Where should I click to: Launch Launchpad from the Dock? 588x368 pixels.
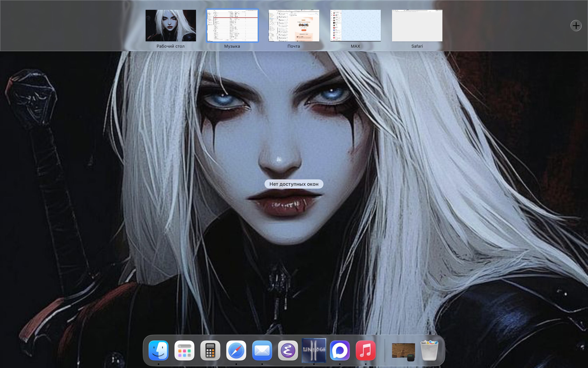(184, 350)
